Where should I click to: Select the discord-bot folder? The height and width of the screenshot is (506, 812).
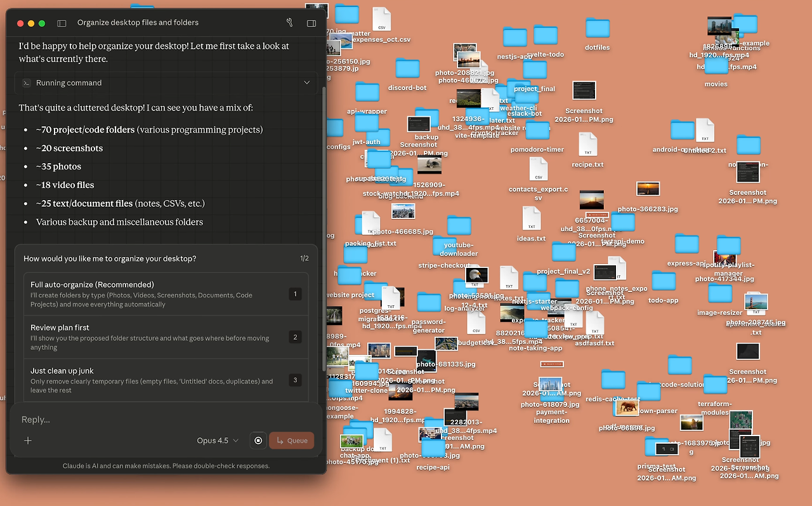tap(407, 69)
